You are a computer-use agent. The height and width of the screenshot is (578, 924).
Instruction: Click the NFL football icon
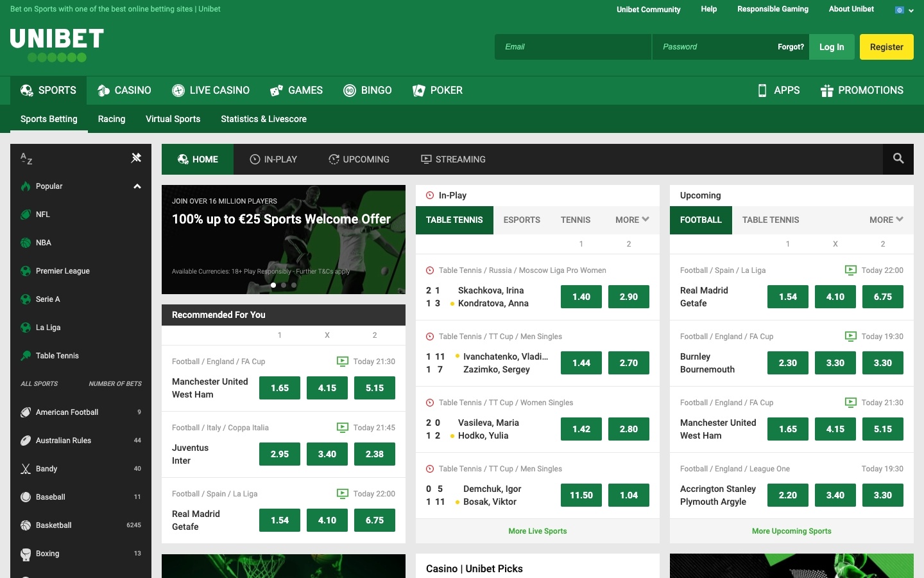pos(26,215)
